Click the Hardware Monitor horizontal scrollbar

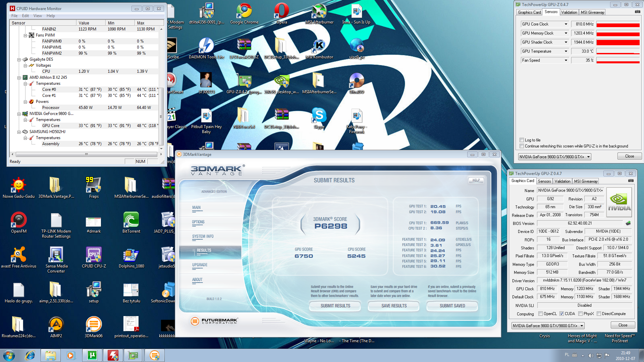coord(86,155)
